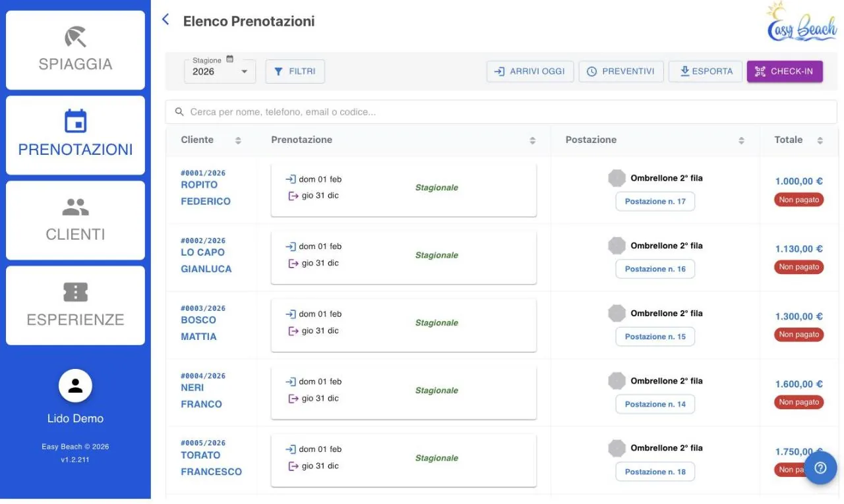Click the grey umbrella icon for Postazione 16
Image resolution: width=844 pixels, height=504 pixels.
pos(617,246)
